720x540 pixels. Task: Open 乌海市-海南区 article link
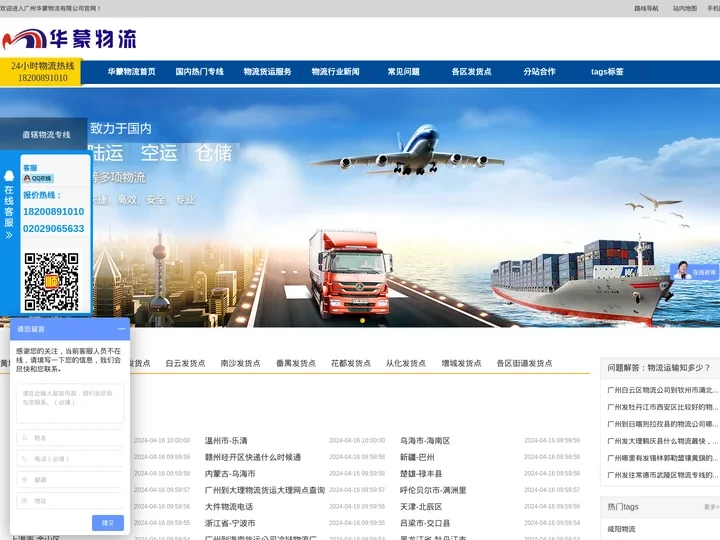(x=425, y=441)
